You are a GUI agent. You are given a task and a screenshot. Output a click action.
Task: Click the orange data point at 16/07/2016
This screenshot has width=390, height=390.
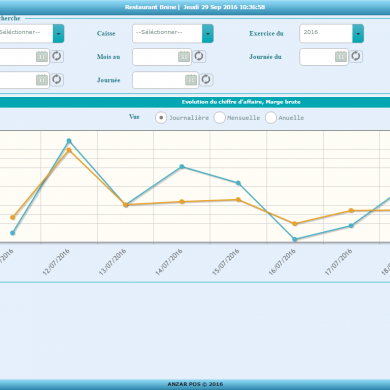(x=295, y=224)
